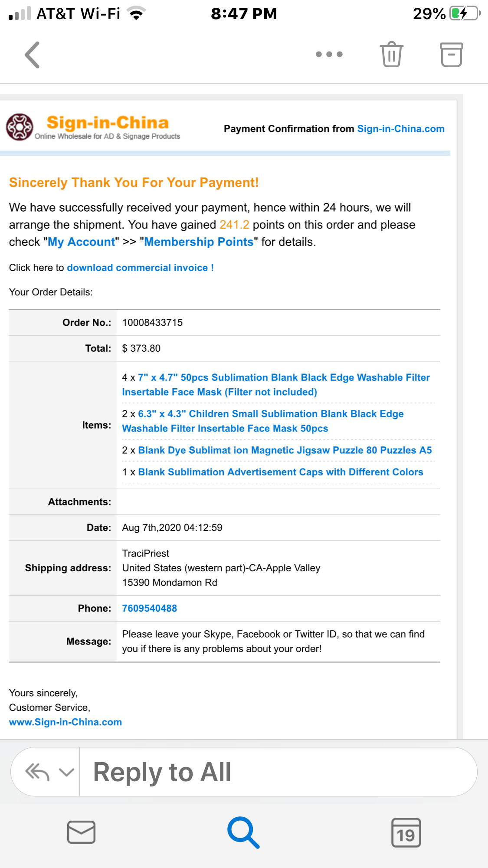This screenshot has width=488, height=868.
Task: Open the Children Small Face Mask item link
Action: click(x=263, y=421)
